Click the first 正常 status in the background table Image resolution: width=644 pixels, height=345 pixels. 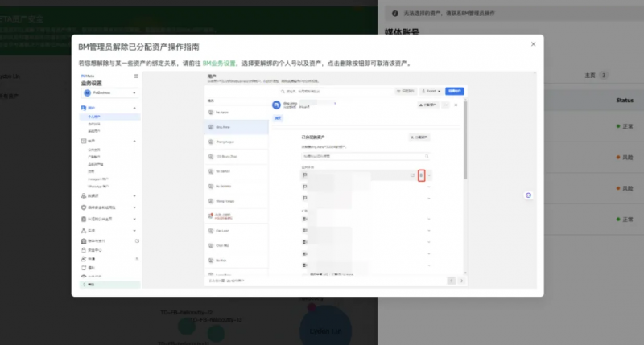pyautogui.click(x=625, y=126)
